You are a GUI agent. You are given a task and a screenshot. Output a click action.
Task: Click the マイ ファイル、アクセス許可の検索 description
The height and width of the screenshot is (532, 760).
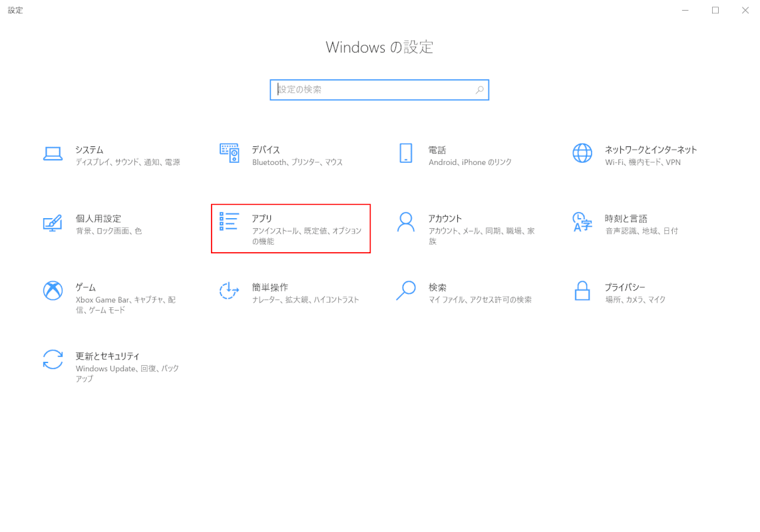[480, 300]
